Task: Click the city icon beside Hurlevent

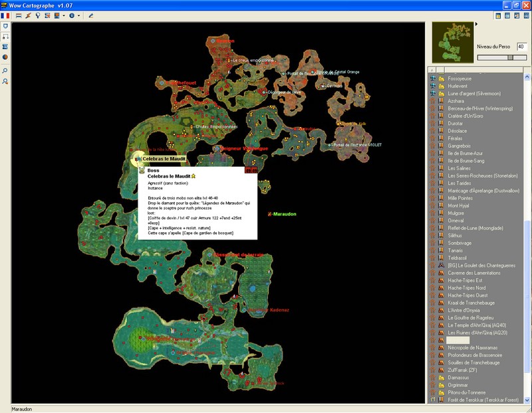Action: tap(441, 86)
